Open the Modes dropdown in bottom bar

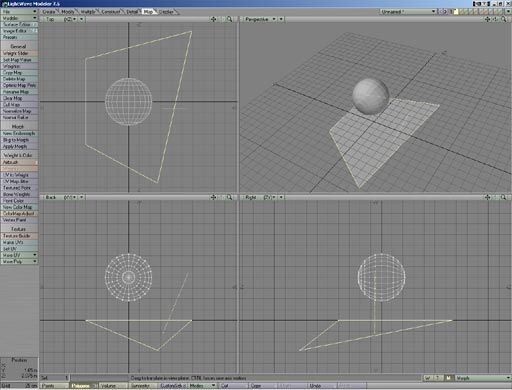pos(202,386)
